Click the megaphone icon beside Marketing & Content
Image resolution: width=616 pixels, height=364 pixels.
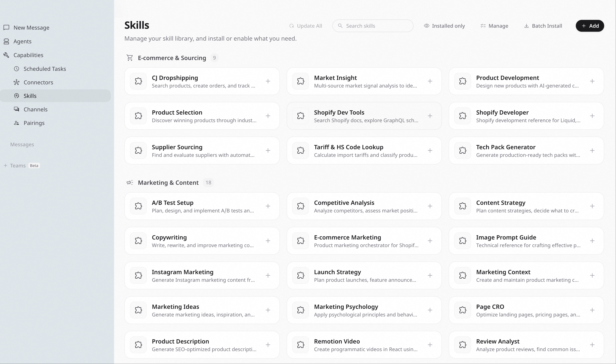130,182
